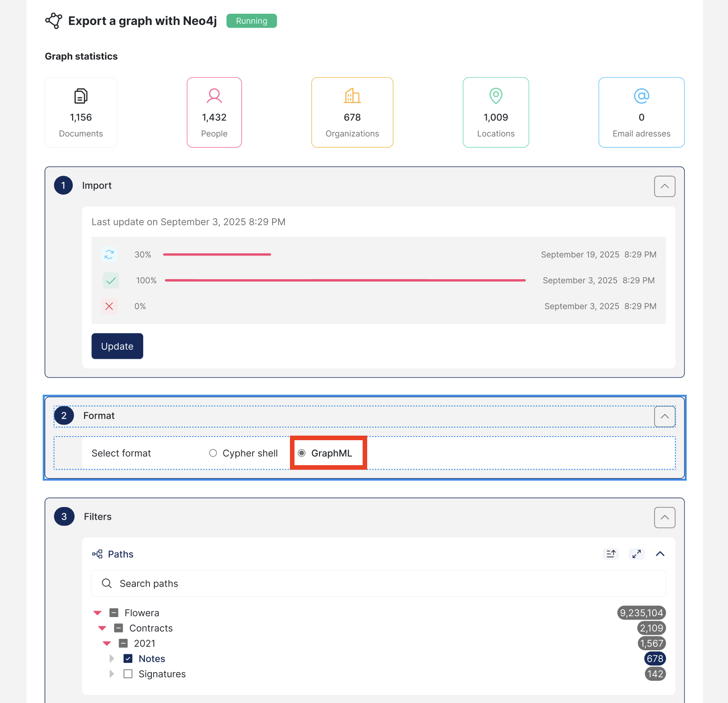Image resolution: width=728 pixels, height=703 pixels.
Task: Collapse the Contracts tree node
Action: [102, 628]
